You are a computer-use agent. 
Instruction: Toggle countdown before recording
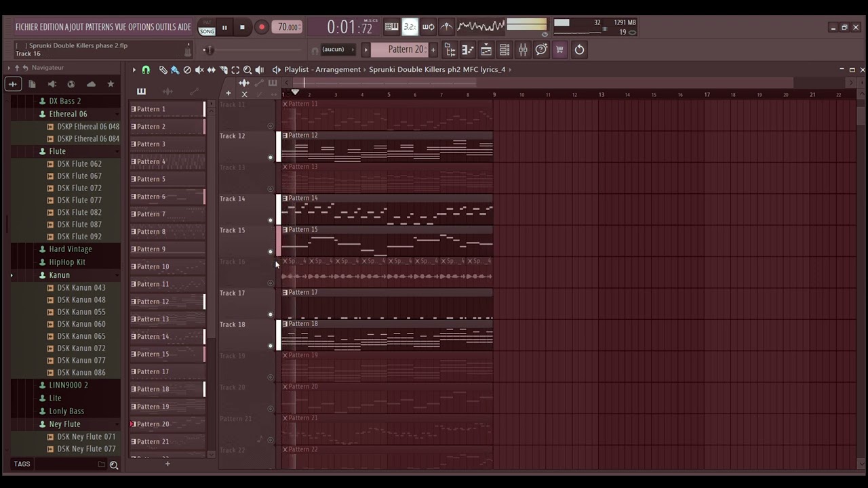[410, 27]
